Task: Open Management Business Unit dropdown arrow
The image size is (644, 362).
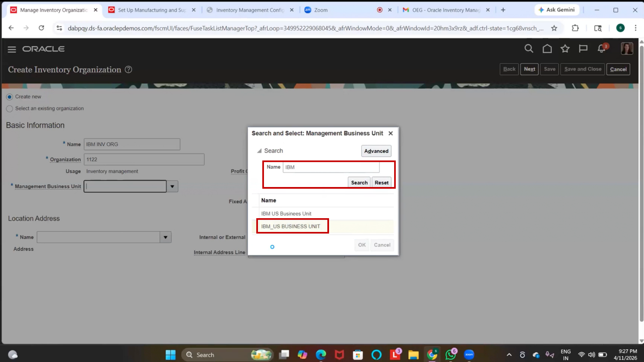Action: [172, 186]
